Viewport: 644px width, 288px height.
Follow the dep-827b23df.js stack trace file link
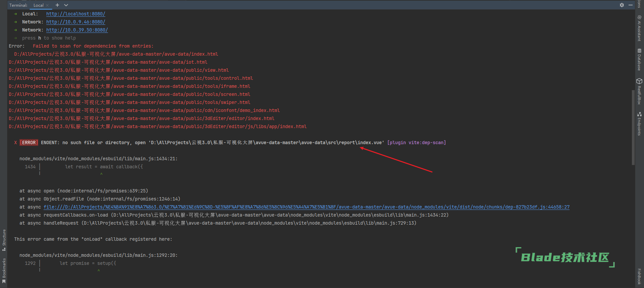(x=306, y=207)
